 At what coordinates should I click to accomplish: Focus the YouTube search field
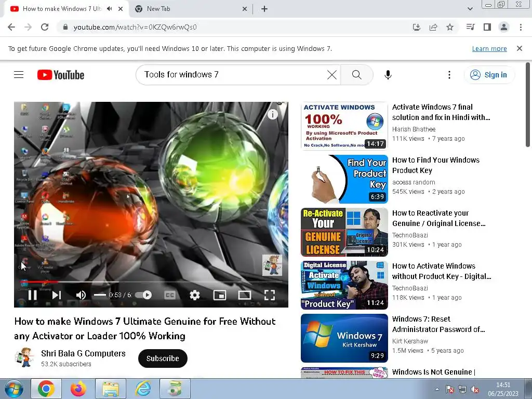pos(234,75)
